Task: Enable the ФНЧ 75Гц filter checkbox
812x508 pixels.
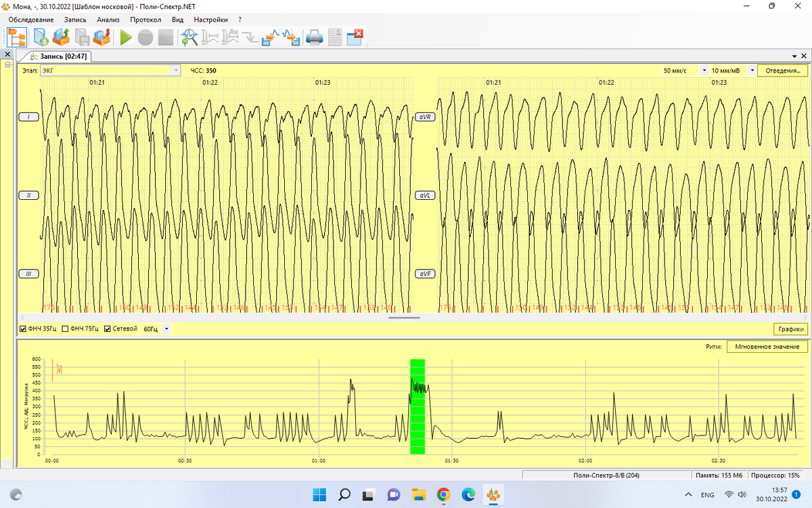Action: (x=66, y=329)
